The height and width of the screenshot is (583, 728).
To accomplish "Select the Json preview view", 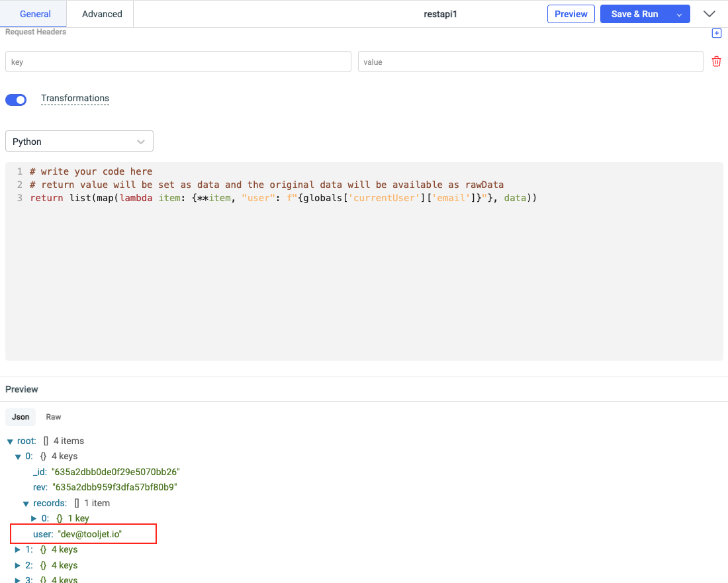I will (21, 417).
